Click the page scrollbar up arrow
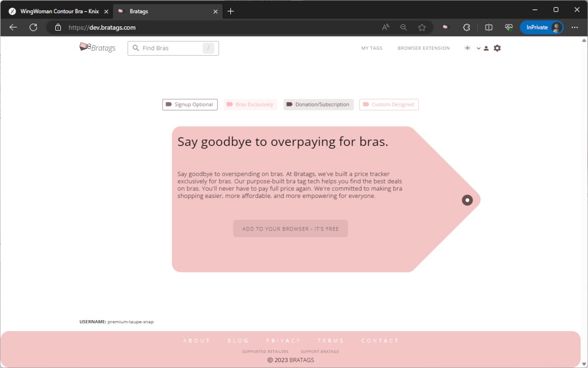Image resolution: width=588 pixels, height=368 pixels. tap(584, 40)
